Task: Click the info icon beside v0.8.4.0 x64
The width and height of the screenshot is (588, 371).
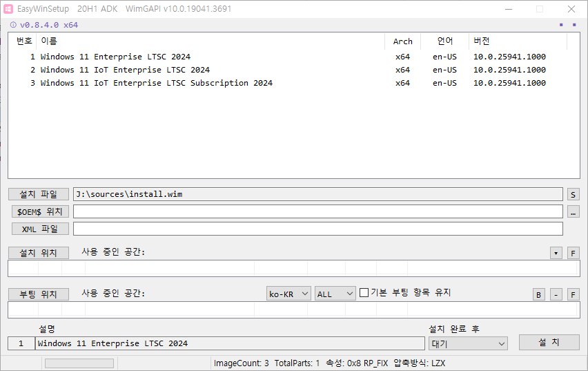Action: pyautogui.click(x=13, y=25)
